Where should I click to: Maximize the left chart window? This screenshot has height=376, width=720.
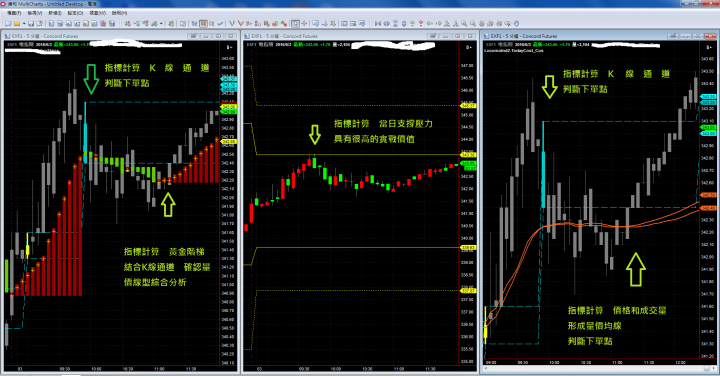pos(218,36)
